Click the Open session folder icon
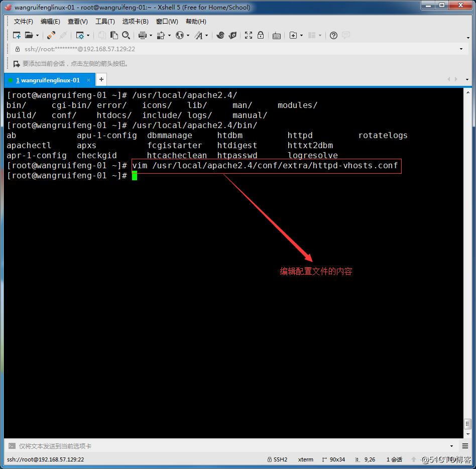Screen dimensions: 476x469 point(29,35)
